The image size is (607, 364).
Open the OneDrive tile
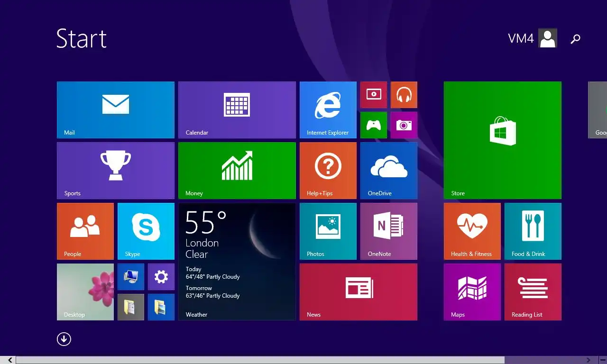point(389,171)
